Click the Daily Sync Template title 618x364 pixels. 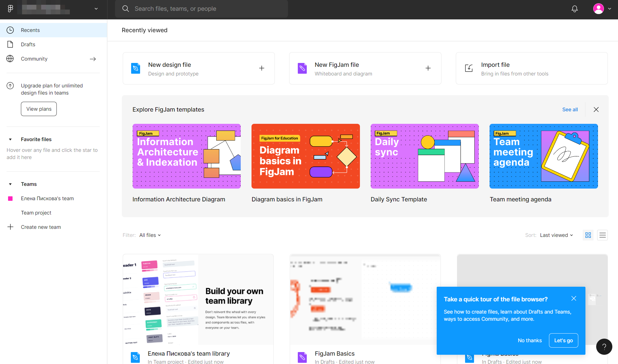(399, 199)
